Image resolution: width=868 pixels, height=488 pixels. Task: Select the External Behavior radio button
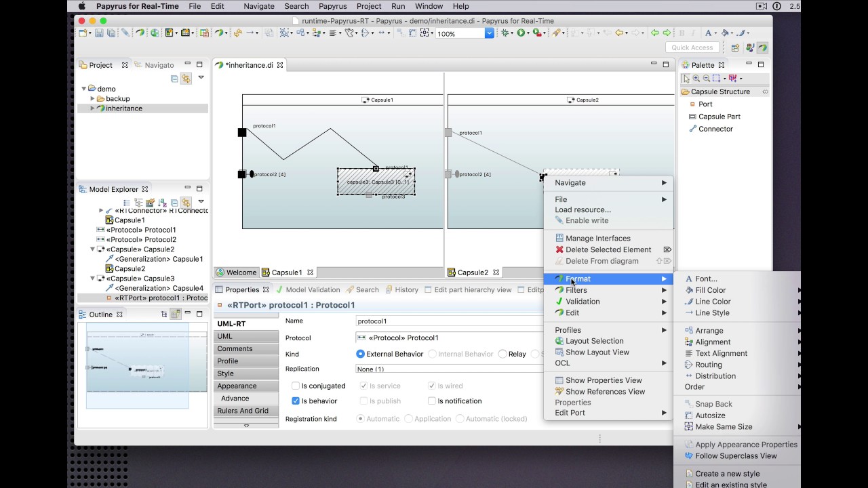(361, 354)
